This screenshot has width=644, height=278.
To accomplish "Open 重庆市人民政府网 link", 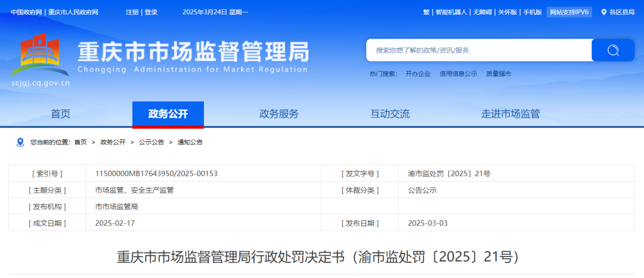I will [x=73, y=13].
